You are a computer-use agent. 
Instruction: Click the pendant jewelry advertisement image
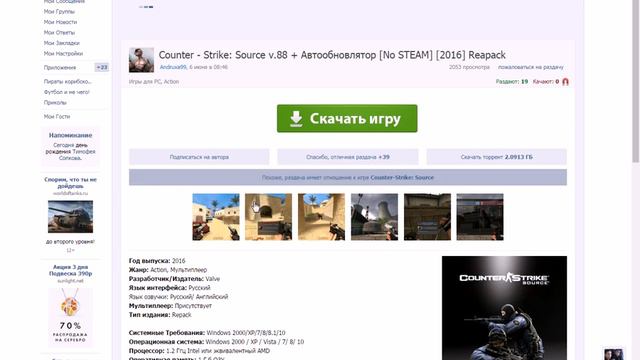coord(70,317)
